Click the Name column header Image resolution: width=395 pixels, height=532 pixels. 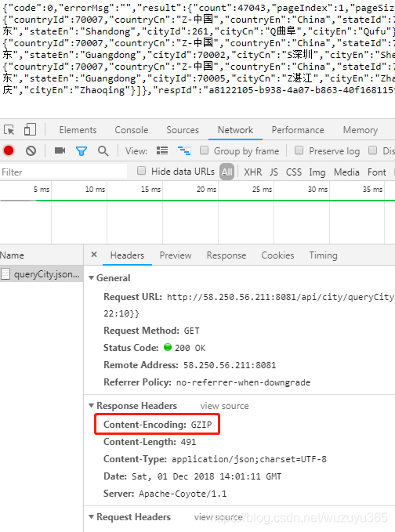coord(12,255)
